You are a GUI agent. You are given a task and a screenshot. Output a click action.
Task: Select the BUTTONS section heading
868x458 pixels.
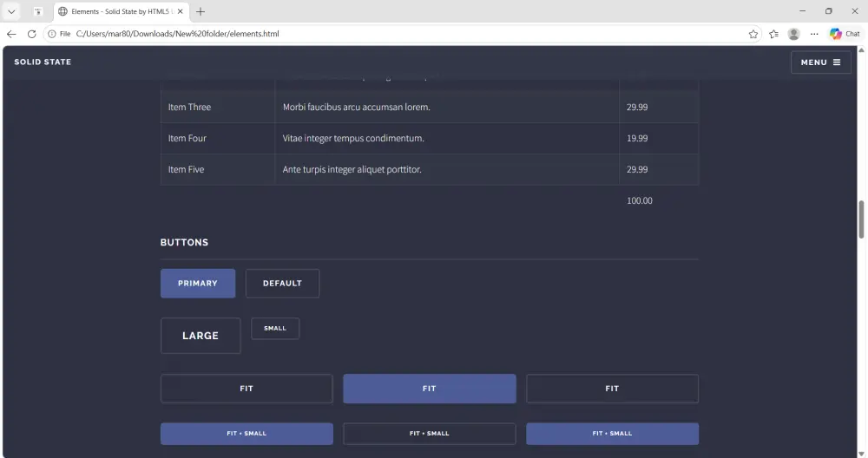pyautogui.click(x=184, y=242)
